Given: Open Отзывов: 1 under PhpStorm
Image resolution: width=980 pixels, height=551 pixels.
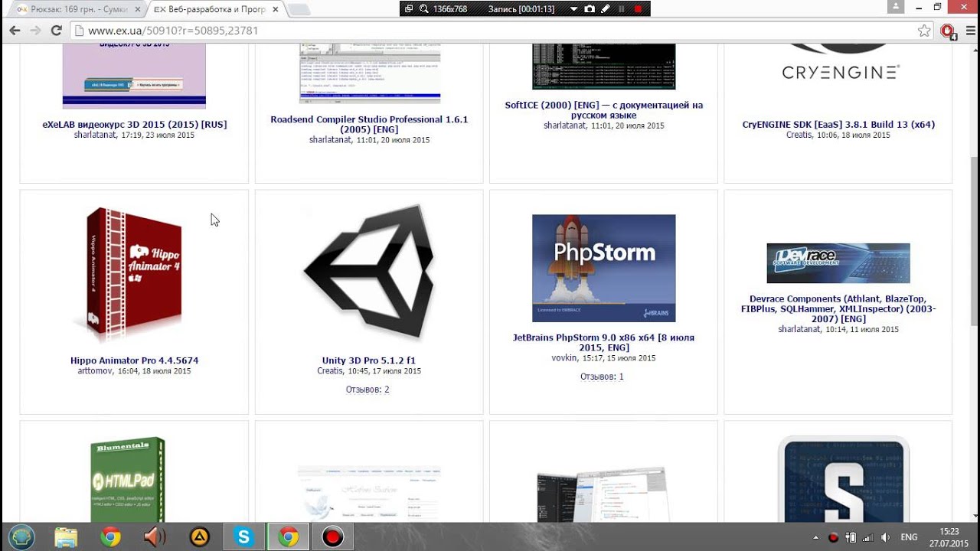Looking at the screenshot, I should [x=602, y=377].
